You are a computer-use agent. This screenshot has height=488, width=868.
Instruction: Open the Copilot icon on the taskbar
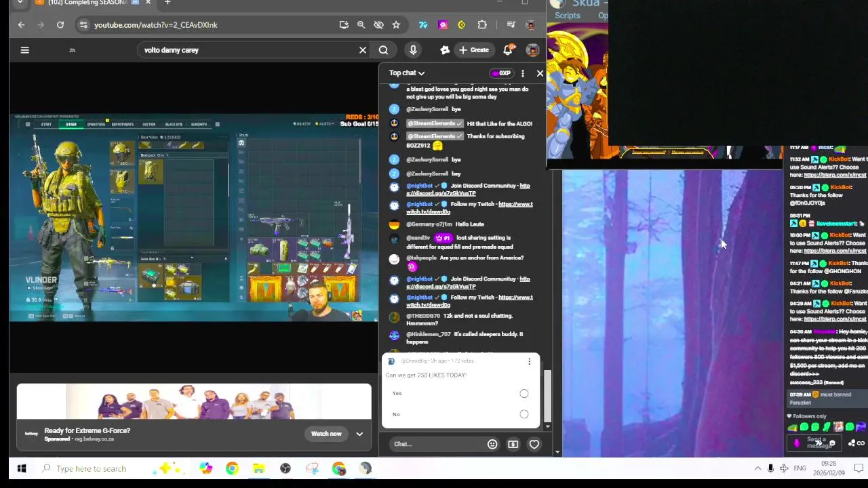[205, 468]
